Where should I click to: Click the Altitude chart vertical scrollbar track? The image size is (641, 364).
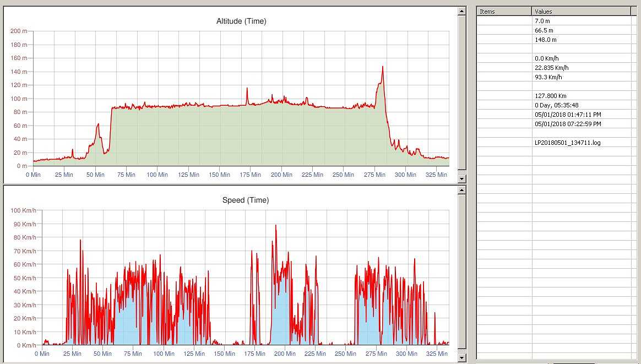(x=462, y=94)
